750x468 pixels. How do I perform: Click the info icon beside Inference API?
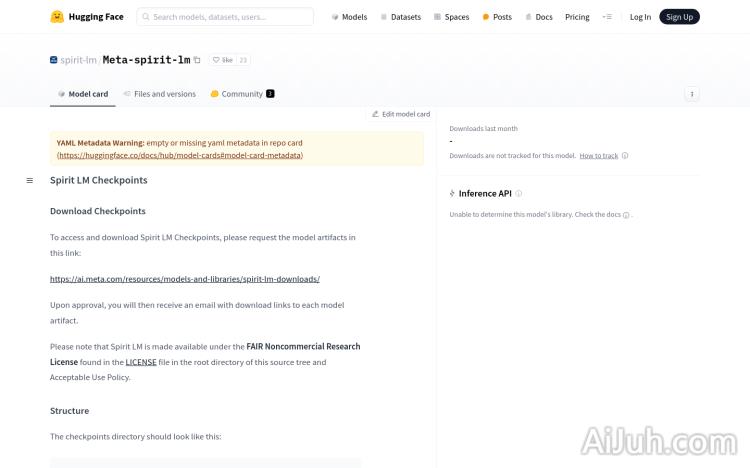click(x=518, y=193)
